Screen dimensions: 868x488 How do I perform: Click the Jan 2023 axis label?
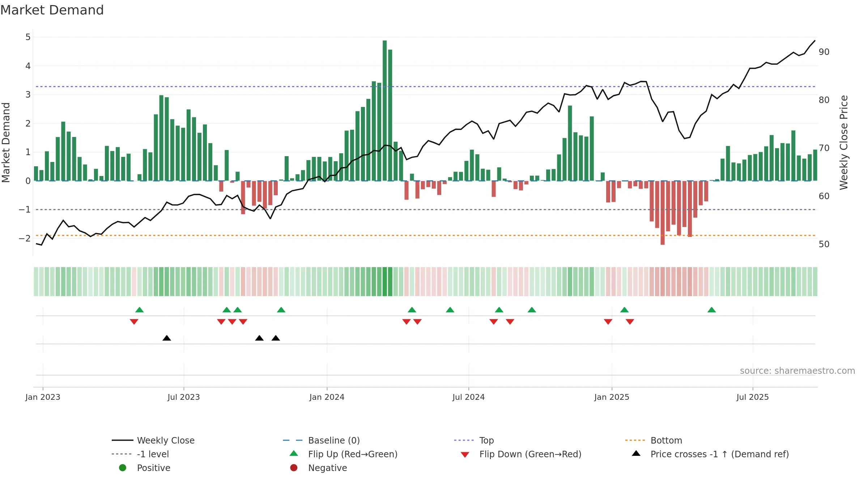[x=43, y=397]
